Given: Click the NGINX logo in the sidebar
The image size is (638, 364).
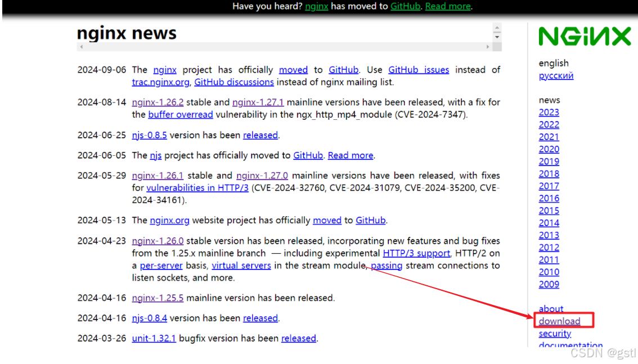Looking at the screenshot, I should pyautogui.click(x=585, y=35).
